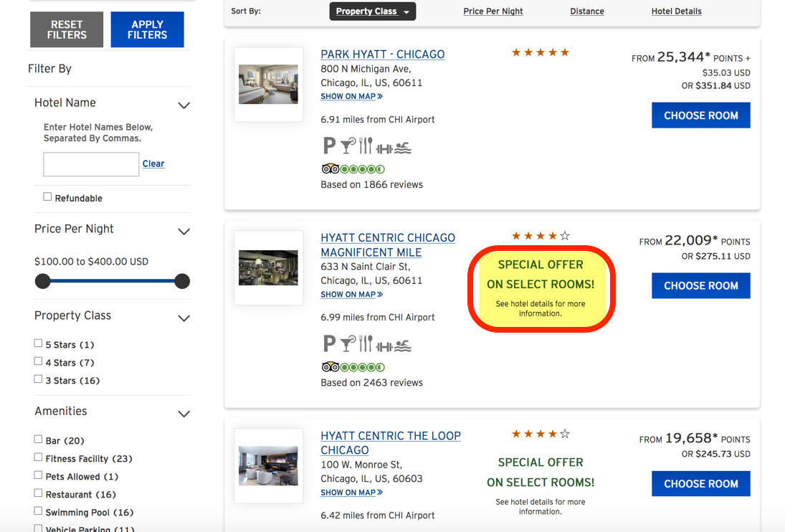The height and width of the screenshot is (532, 785).
Task: Check the 4 Stars property class filter
Action: (x=38, y=361)
